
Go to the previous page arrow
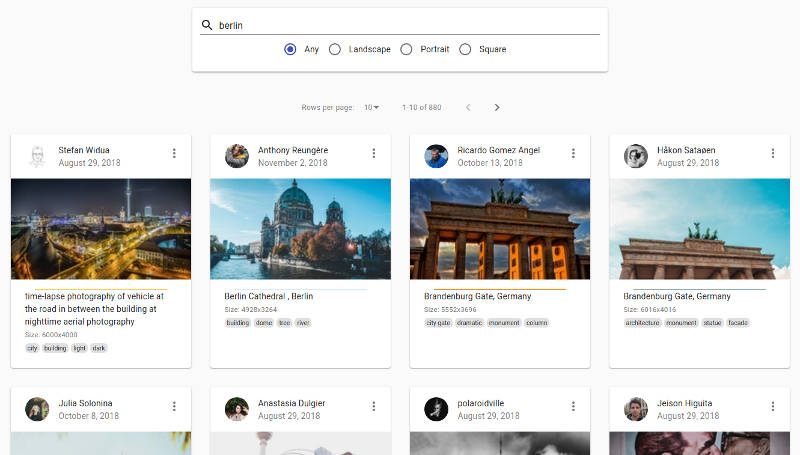coord(468,107)
